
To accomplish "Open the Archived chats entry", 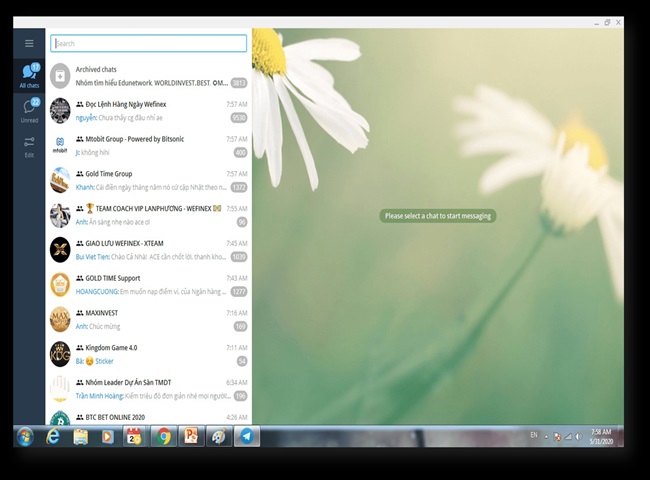I will coord(148,76).
